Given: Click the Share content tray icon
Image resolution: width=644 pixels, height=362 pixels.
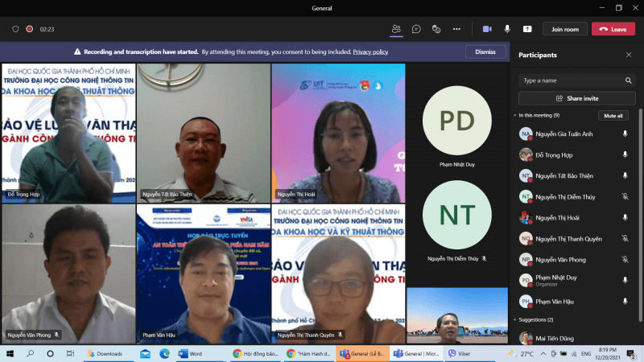Looking at the screenshot, I should pos(527,29).
